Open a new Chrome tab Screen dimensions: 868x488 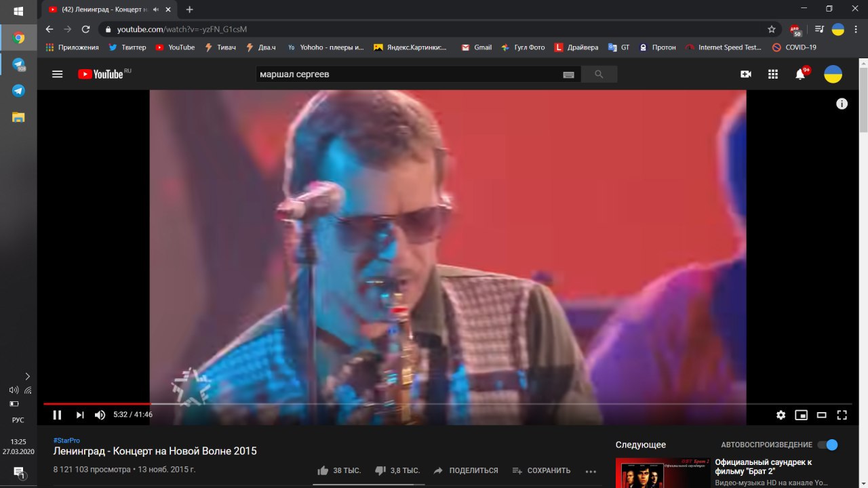[190, 9]
